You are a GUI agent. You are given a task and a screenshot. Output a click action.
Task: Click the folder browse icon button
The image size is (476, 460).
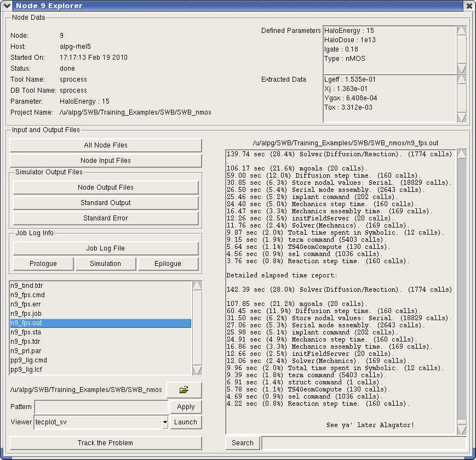[183, 390]
